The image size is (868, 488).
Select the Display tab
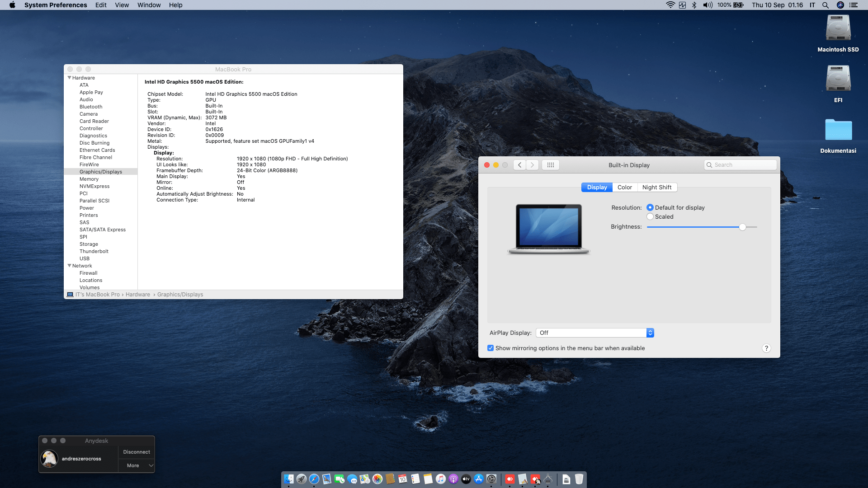coord(597,187)
